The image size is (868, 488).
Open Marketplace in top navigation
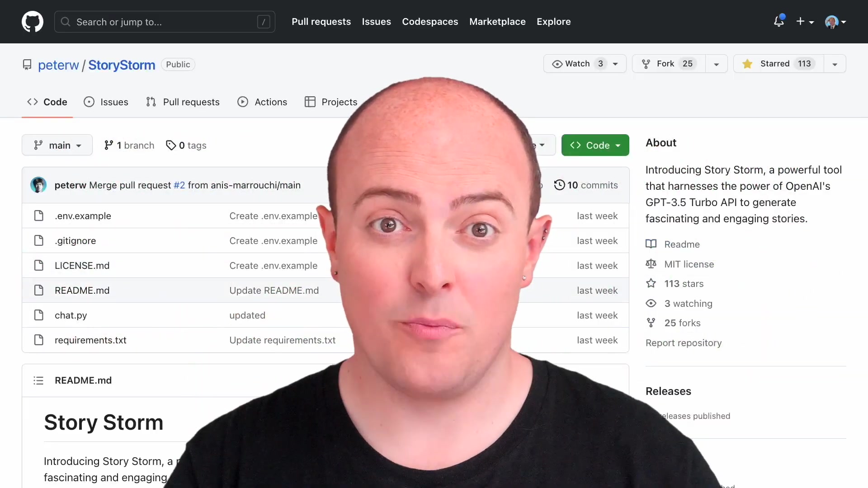pyautogui.click(x=497, y=22)
